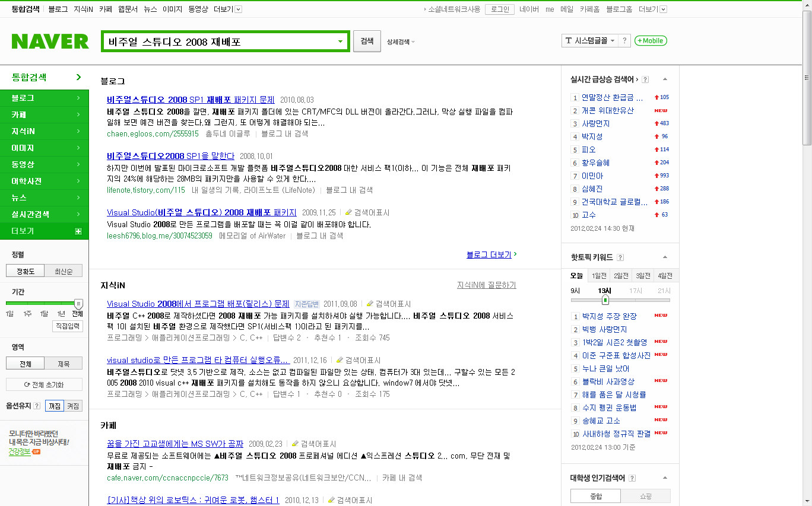
Task: Open help for 시스템글꼴 font setting
Action: [624, 40]
